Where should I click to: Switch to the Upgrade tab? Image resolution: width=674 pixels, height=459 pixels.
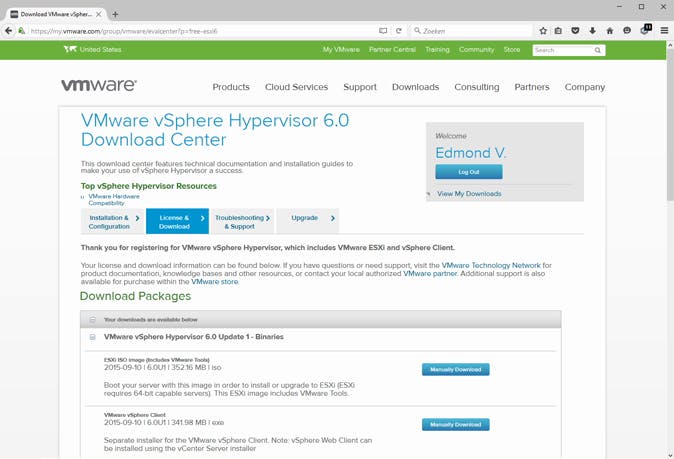[308, 221]
